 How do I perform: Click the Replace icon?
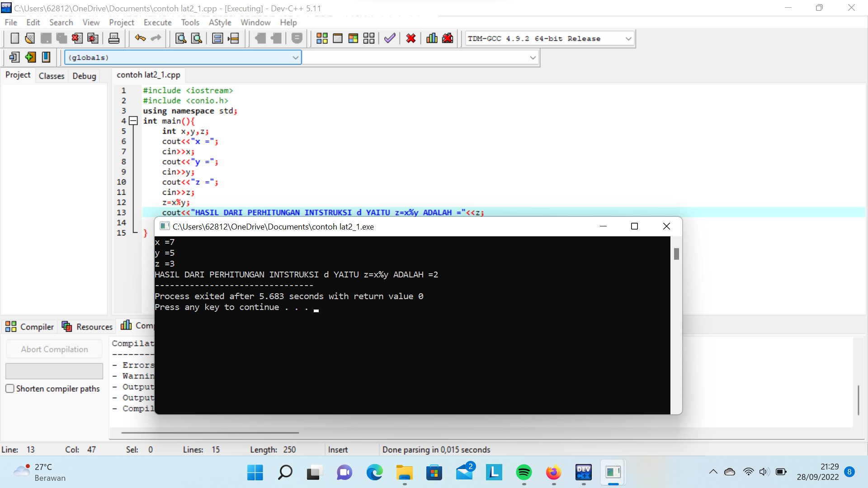click(197, 38)
